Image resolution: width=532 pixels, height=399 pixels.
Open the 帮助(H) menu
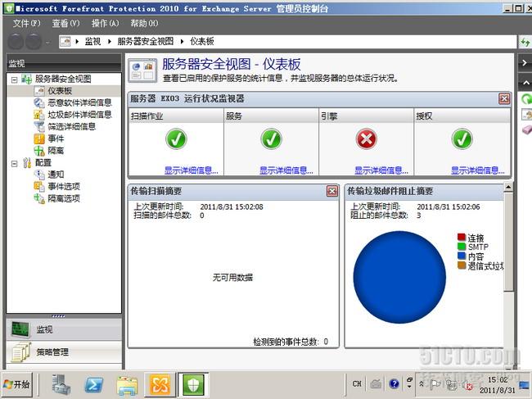(145, 23)
